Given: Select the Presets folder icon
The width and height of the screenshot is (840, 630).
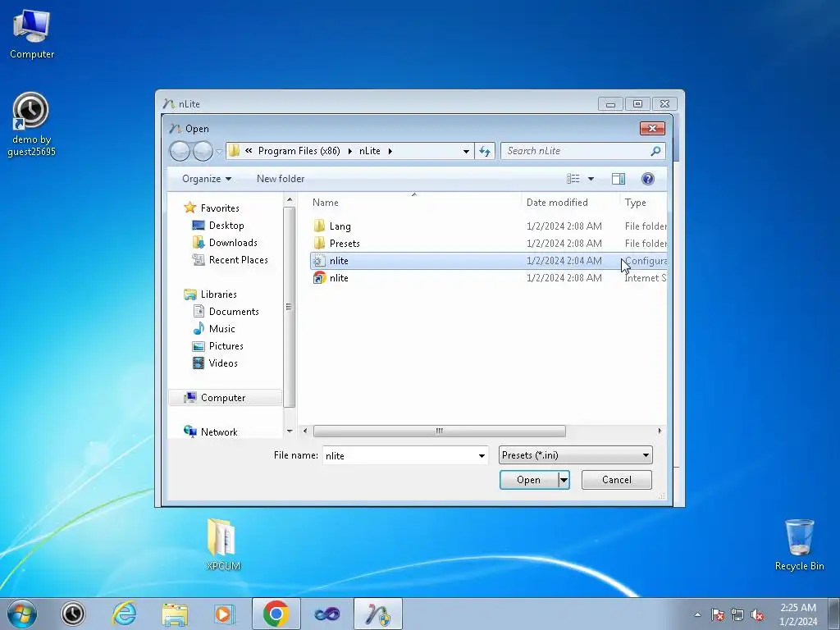Looking at the screenshot, I should click(319, 243).
